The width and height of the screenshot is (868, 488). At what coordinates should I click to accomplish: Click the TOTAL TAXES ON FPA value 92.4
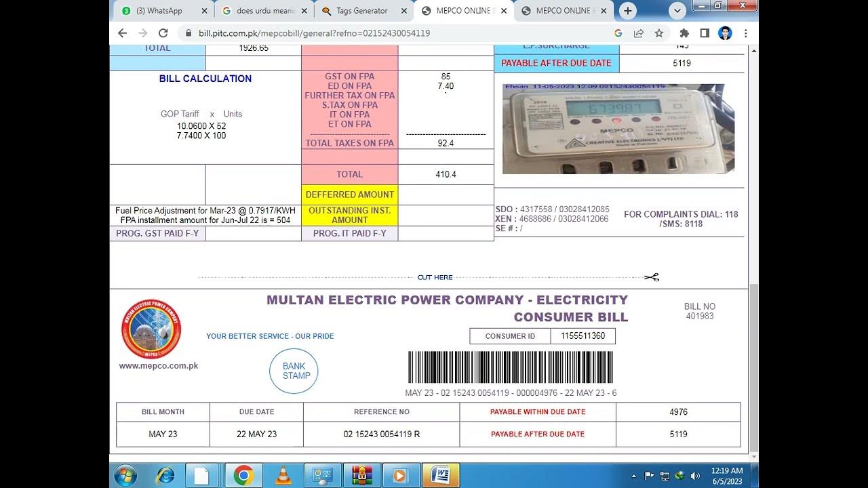(x=446, y=144)
